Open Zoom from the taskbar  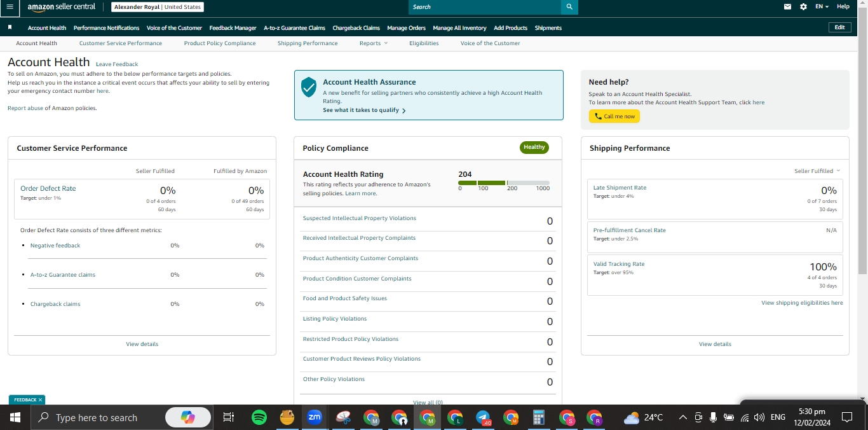click(314, 417)
